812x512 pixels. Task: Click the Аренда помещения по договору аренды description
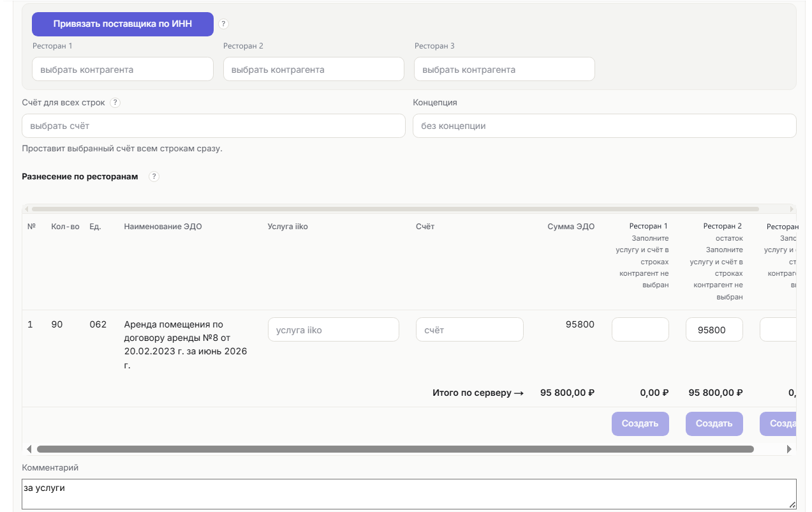pos(186,345)
